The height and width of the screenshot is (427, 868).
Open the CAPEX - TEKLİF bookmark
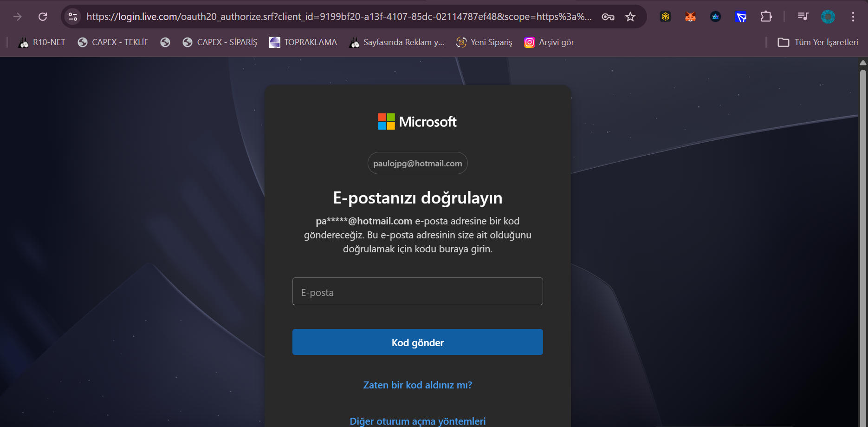click(x=113, y=42)
